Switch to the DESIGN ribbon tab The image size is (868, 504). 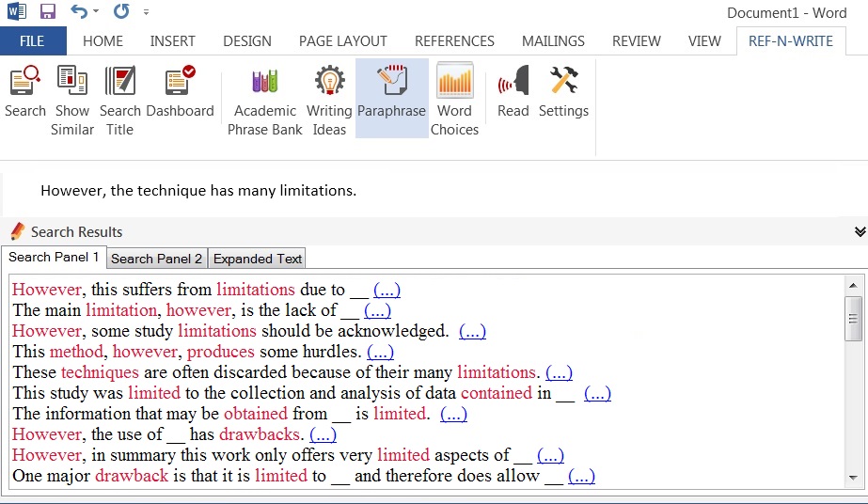point(247,41)
